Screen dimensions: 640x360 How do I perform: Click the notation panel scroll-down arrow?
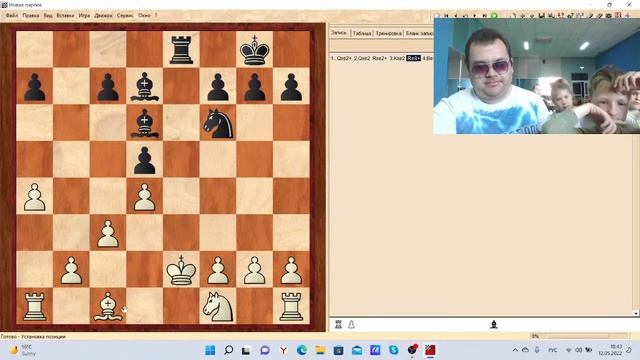[636, 313]
